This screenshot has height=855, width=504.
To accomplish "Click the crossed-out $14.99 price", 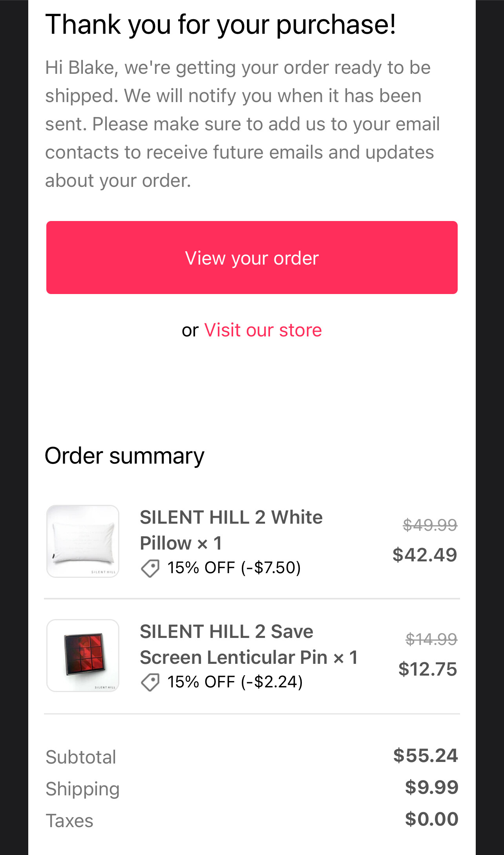I will (x=431, y=639).
